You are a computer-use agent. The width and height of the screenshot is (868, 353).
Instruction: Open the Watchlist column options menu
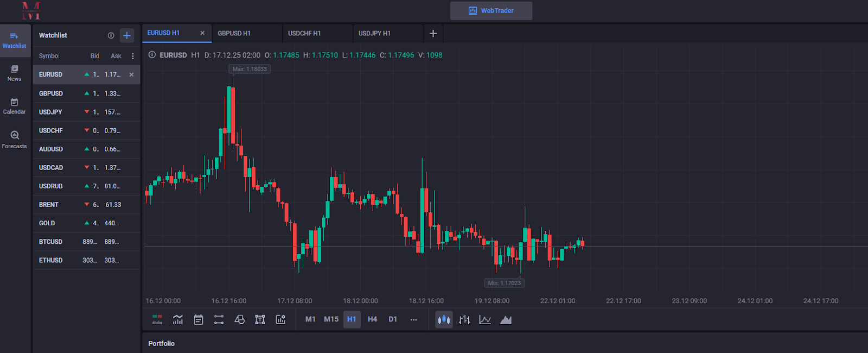pos(132,56)
